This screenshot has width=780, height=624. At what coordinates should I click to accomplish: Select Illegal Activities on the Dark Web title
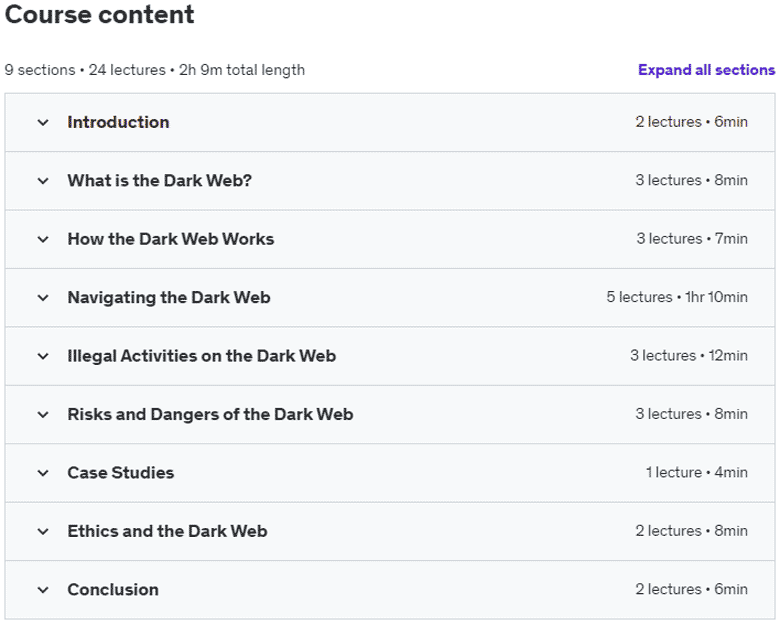pyautogui.click(x=201, y=356)
